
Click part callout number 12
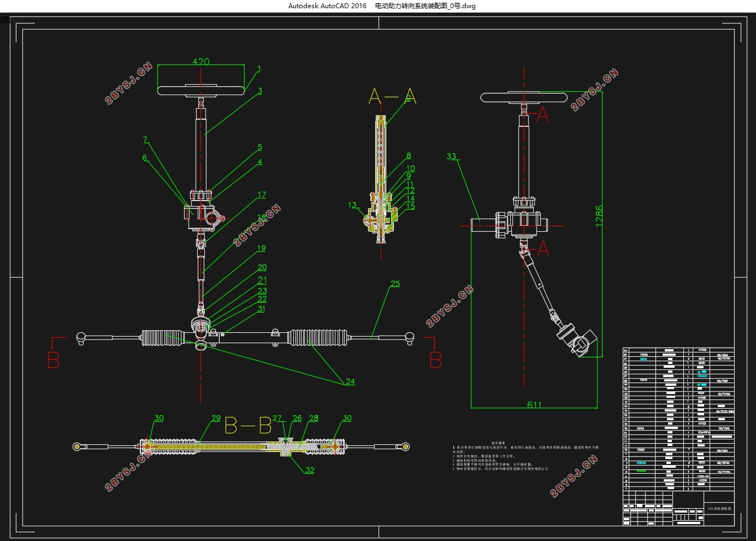click(410, 191)
